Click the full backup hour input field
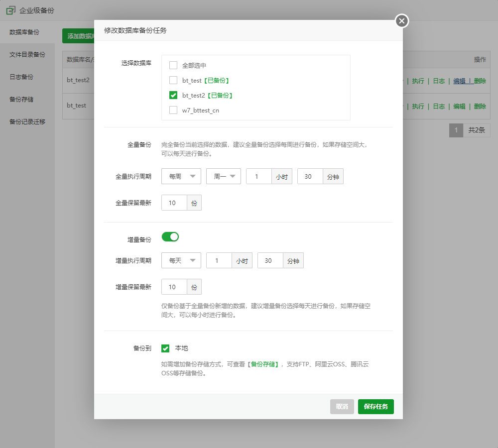Screen dimensions: 498x448 pos(258,176)
